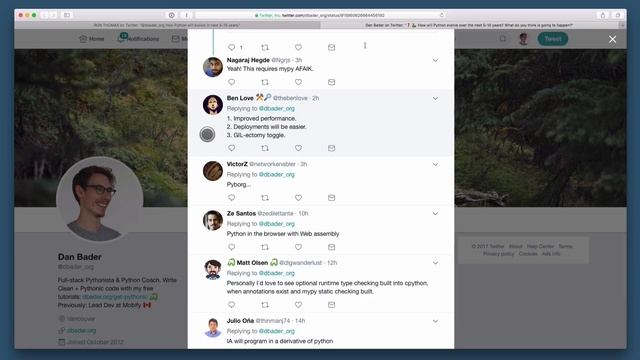Image resolution: width=640 pixels, height=360 pixels.
Task: Message Ze Santos's Web assembly tweet
Action: point(331,247)
